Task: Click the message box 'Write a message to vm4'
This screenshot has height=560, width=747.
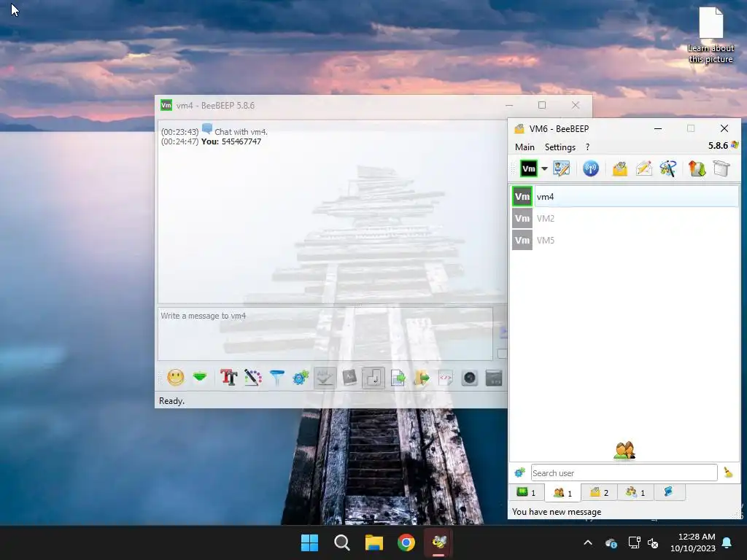Action: click(x=325, y=333)
